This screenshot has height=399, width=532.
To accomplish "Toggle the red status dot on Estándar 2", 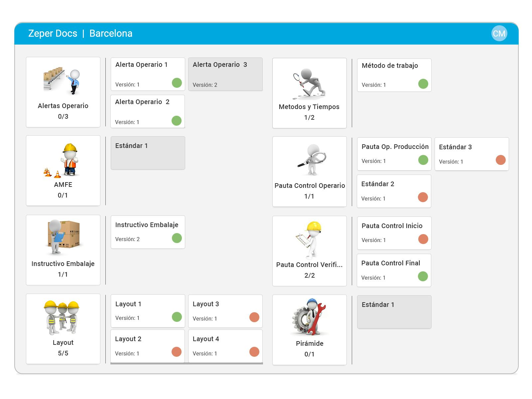I will click(423, 197).
